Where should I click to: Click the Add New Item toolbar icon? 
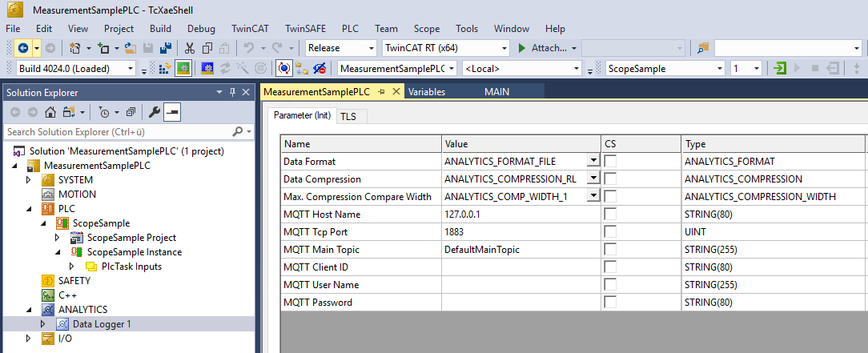(103, 48)
